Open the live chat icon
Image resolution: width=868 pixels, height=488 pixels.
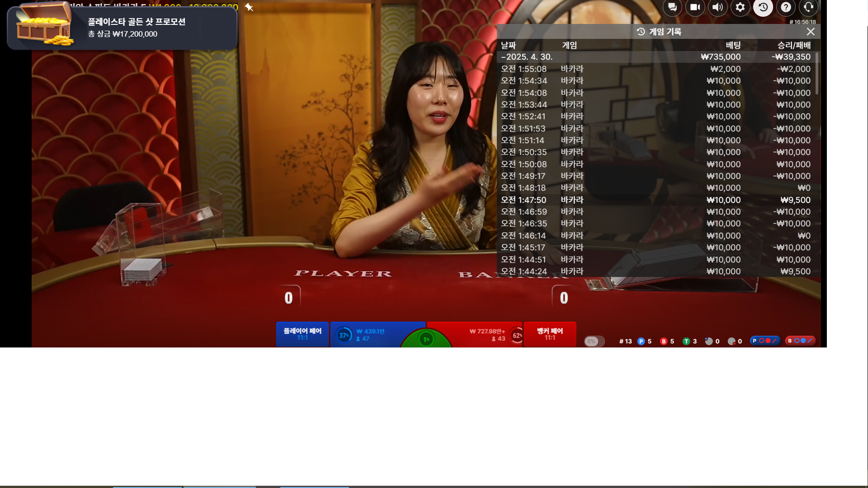(672, 7)
